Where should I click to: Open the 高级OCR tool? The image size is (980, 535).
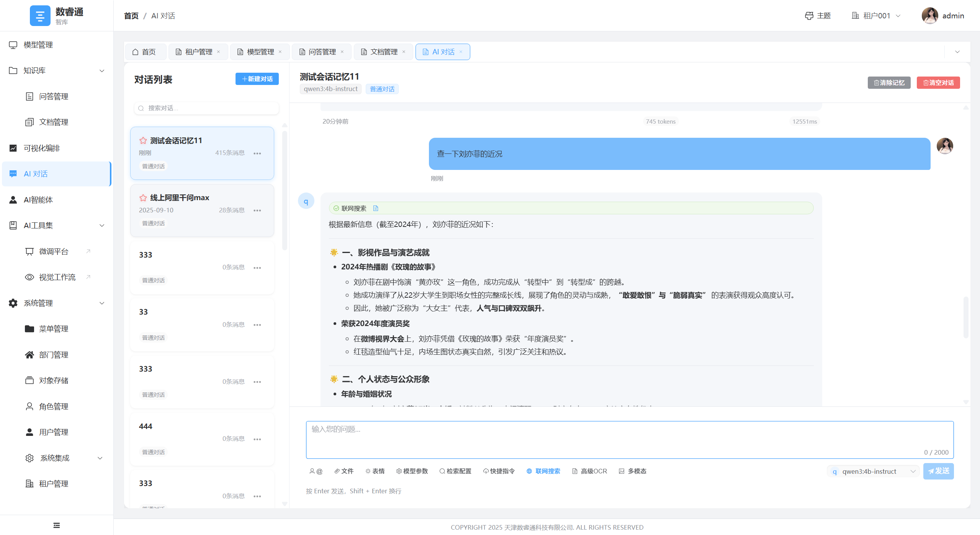(x=589, y=471)
